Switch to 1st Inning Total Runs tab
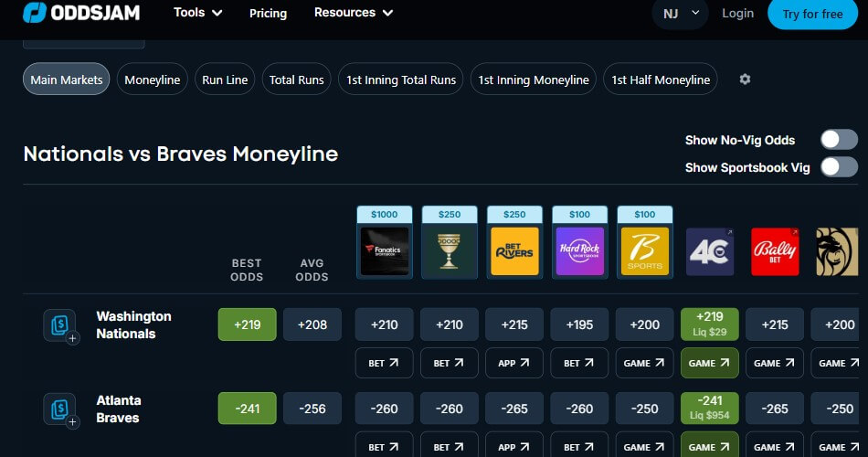 point(401,80)
